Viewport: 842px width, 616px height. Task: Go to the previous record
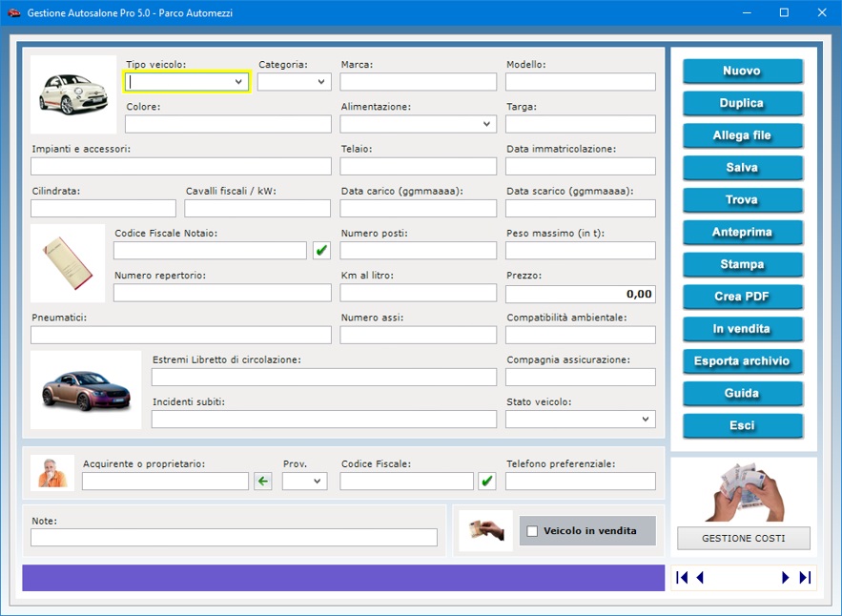[x=700, y=577]
